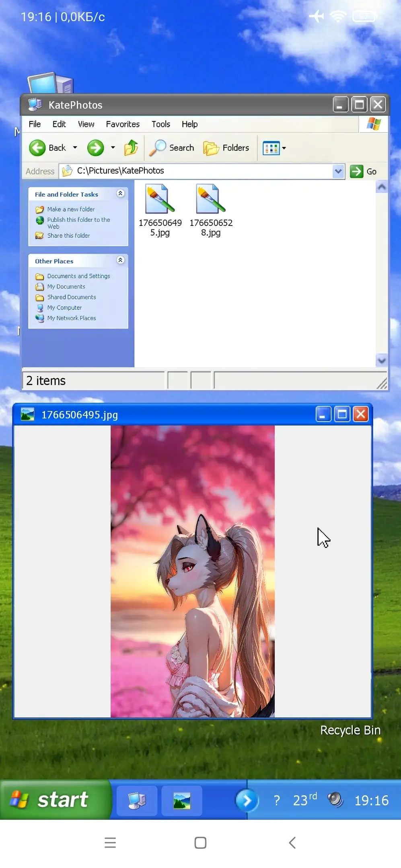Click the green Back arrow icon

[x=37, y=148]
